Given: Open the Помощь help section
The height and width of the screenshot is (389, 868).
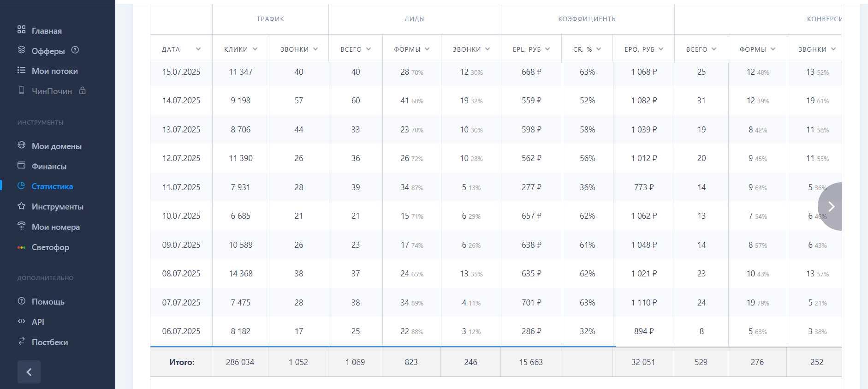Looking at the screenshot, I should click(x=48, y=302).
